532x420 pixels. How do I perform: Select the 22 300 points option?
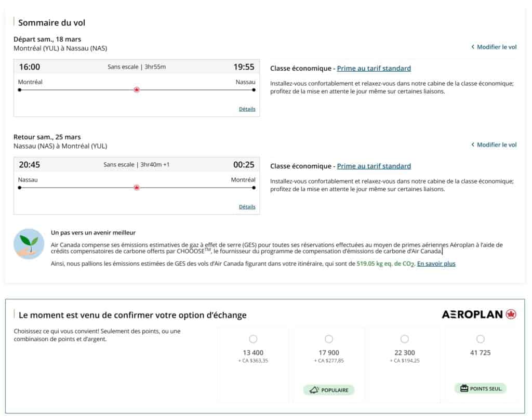405,339
